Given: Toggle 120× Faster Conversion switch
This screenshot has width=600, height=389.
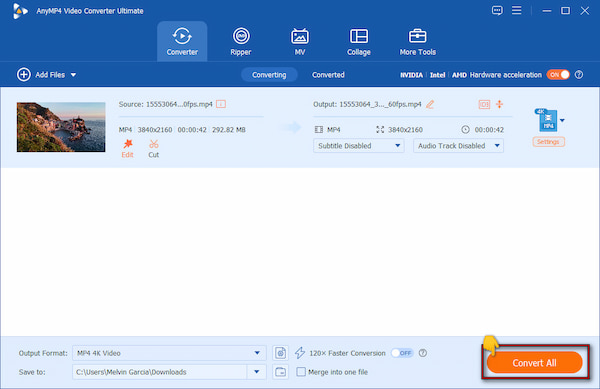Looking at the screenshot, I should (402, 353).
